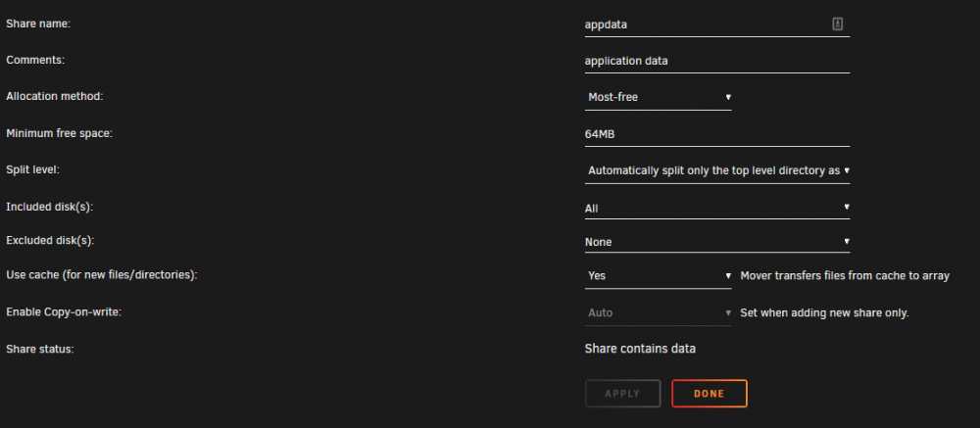Open the Split level dropdown
This screenshot has height=428, width=980.
tap(717, 170)
